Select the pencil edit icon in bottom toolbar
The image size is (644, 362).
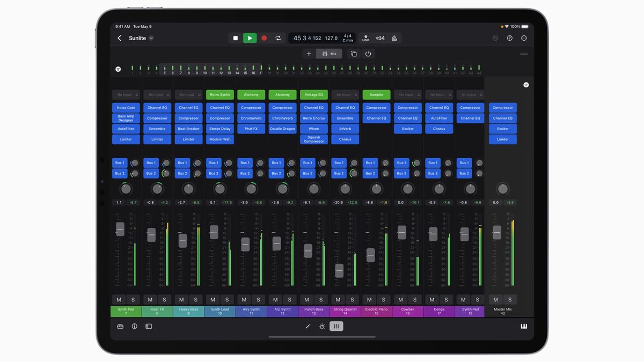click(308, 326)
